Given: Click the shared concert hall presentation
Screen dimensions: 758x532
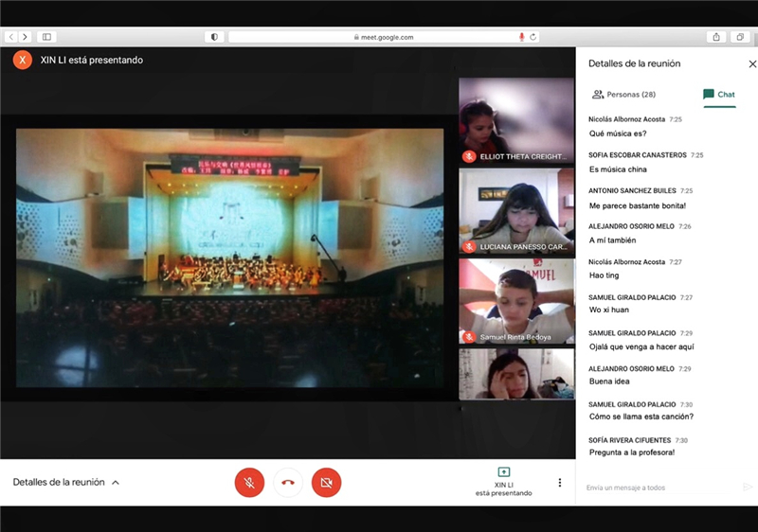Looking at the screenshot, I should pyautogui.click(x=229, y=257).
